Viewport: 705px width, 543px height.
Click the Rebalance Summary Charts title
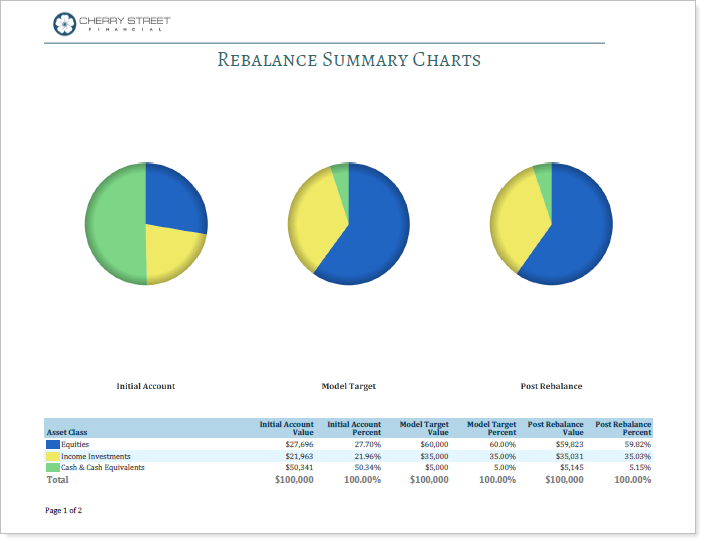point(349,60)
